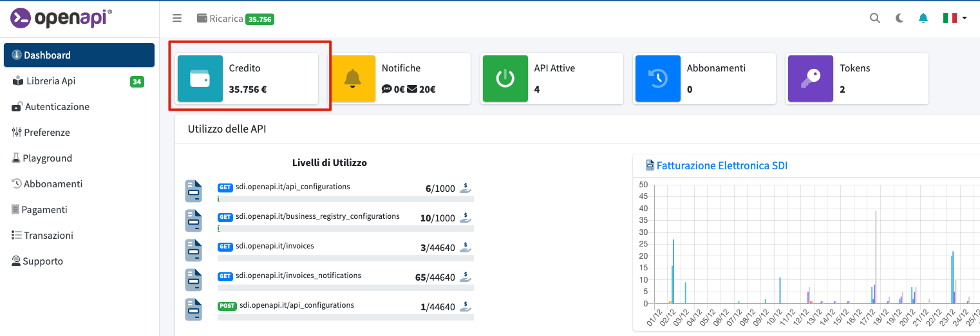This screenshot has height=336, width=980.
Task: Open Preferenze sidebar item
Action: [46, 133]
